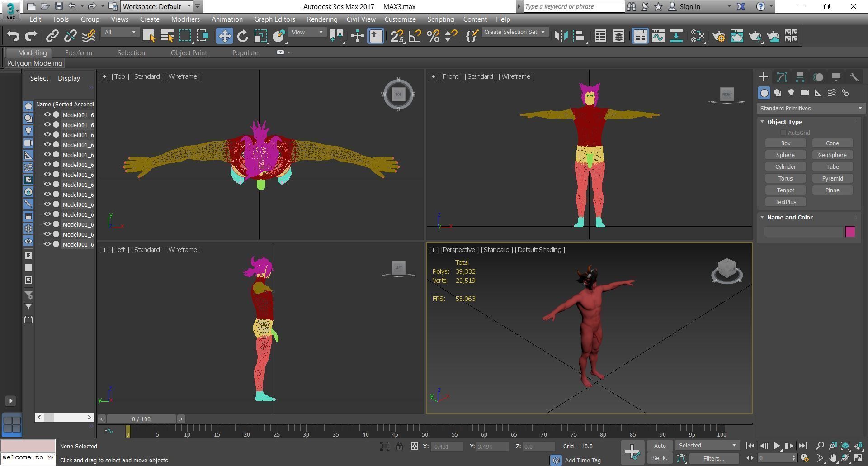
Task: Open the Hierarchy command panel tab
Action: point(800,77)
